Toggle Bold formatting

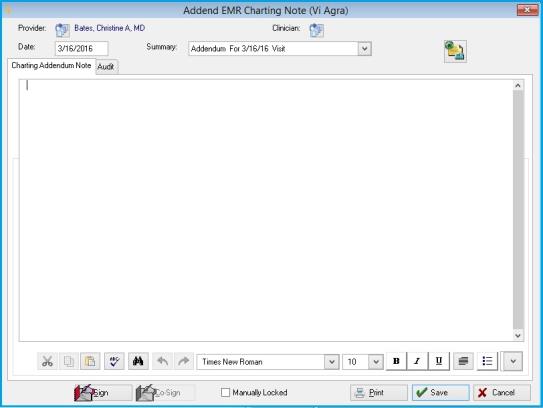(397, 361)
